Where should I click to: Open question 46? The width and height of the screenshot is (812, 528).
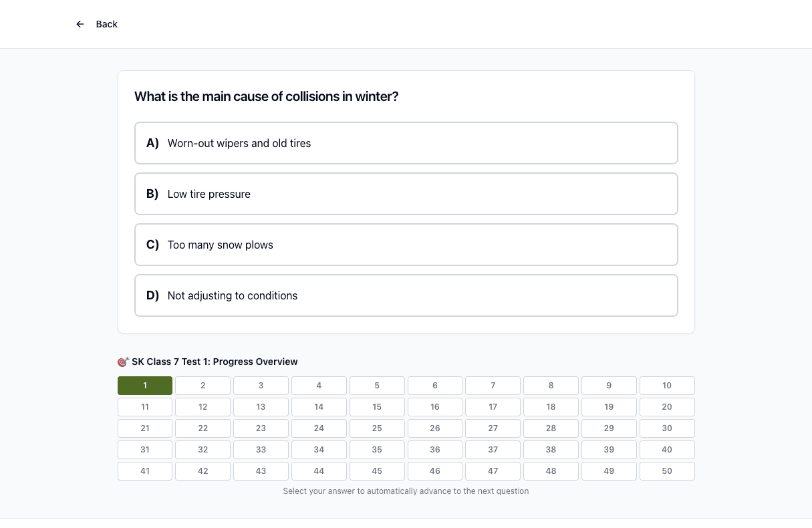click(x=435, y=471)
